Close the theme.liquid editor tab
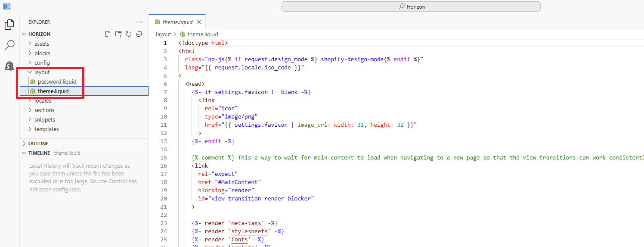The image size is (644, 247). [x=199, y=22]
